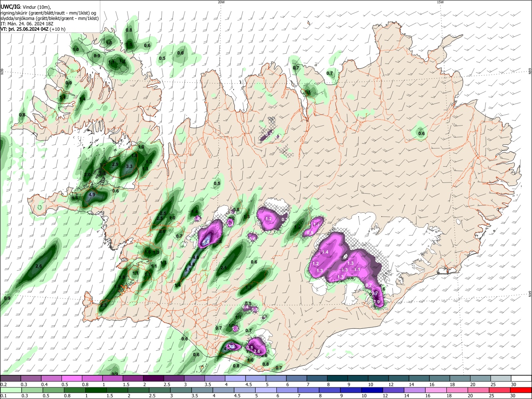This screenshot has width=532, height=399.
Task: Click the 5.1 rainfall value on map
Action: click(188, 270)
